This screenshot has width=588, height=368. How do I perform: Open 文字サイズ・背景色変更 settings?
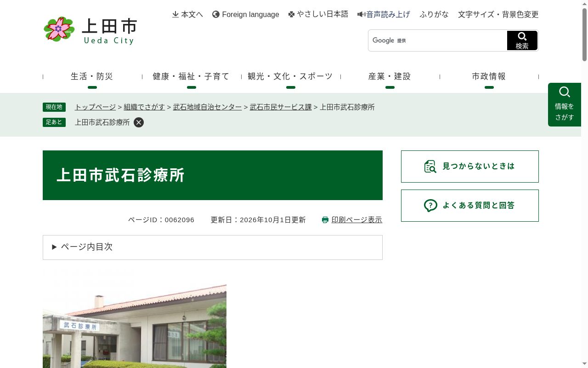[498, 14]
